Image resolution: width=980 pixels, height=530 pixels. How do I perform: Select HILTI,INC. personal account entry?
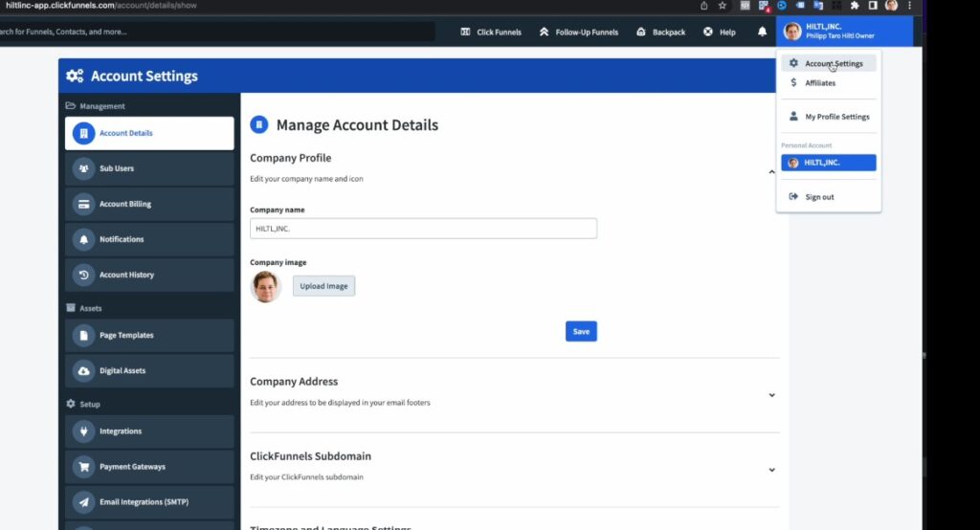(829, 163)
